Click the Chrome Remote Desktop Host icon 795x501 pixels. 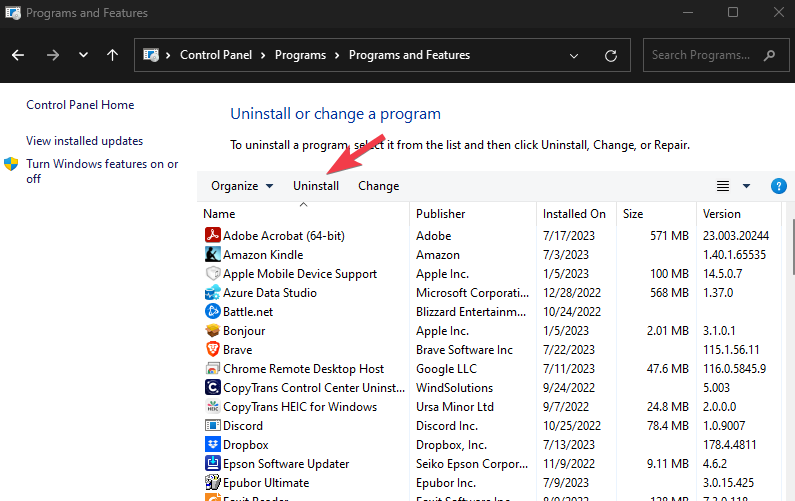point(212,368)
